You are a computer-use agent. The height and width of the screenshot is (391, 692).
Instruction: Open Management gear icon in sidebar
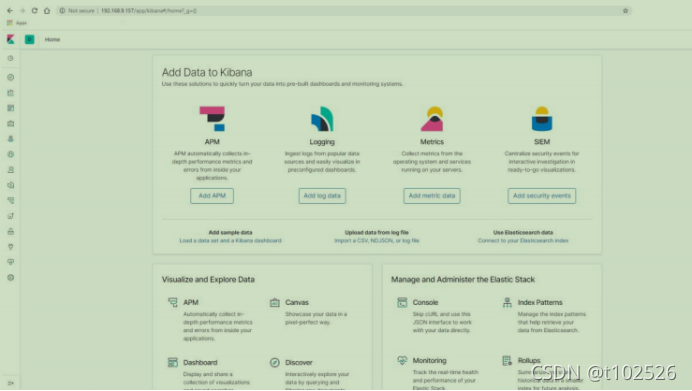click(x=11, y=278)
